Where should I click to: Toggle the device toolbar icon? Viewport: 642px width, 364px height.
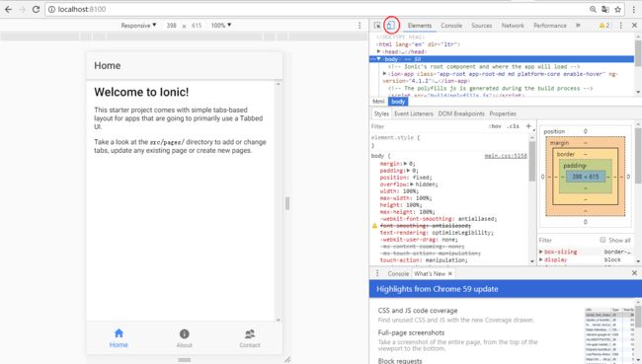391,26
